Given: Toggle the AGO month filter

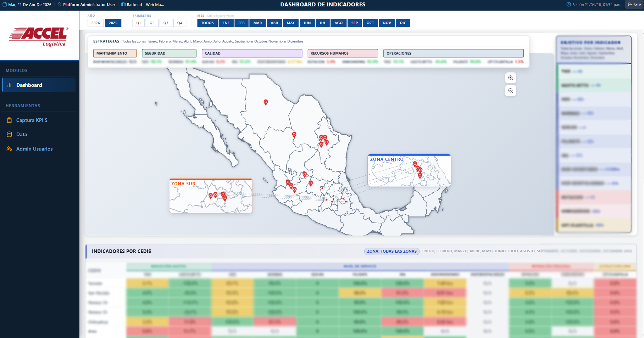Looking at the screenshot, I should pyautogui.click(x=339, y=23).
